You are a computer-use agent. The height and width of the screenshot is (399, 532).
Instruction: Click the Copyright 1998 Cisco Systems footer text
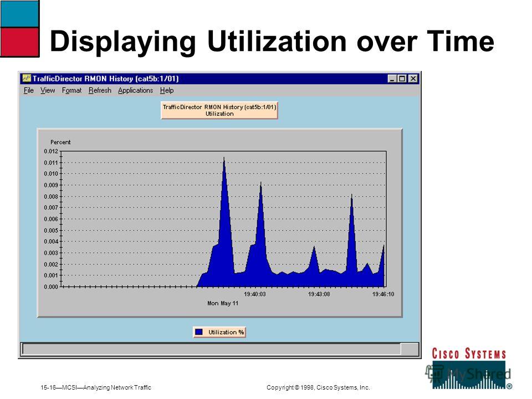click(x=318, y=387)
